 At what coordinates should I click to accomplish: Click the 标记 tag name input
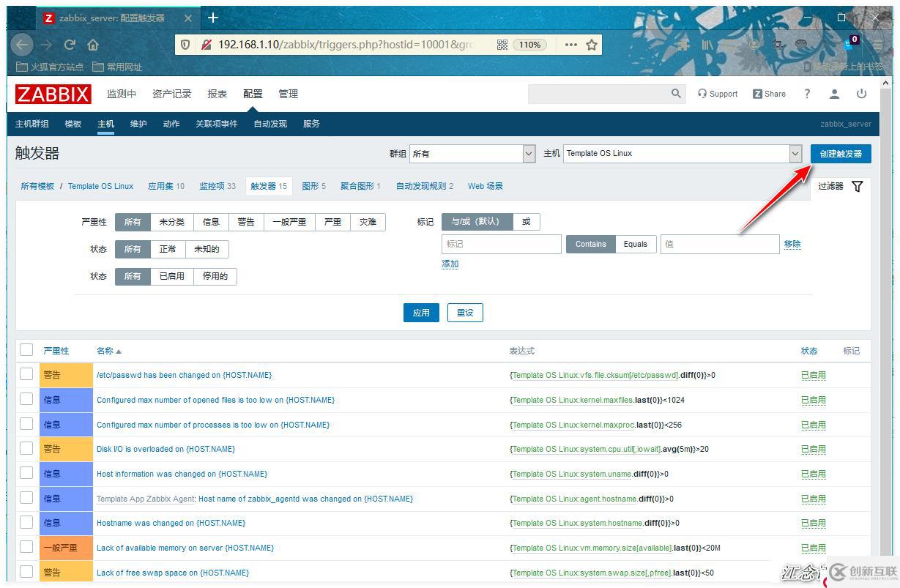pyautogui.click(x=502, y=244)
